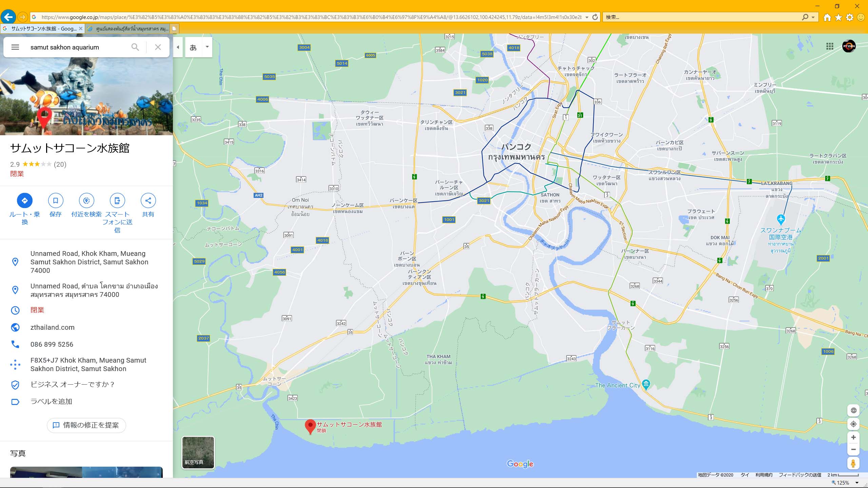Click the browser search magnifier icon
868x488 pixels.
[805, 17]
